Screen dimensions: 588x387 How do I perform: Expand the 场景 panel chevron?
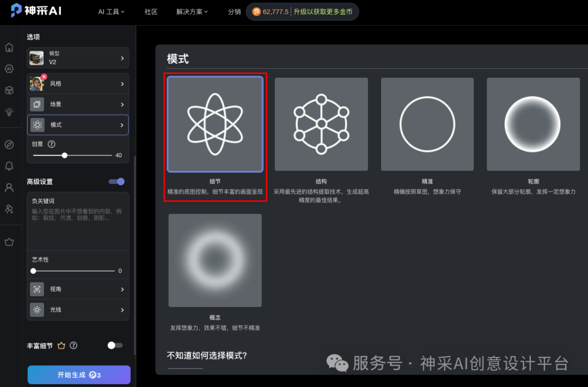[x=124, y=104]
